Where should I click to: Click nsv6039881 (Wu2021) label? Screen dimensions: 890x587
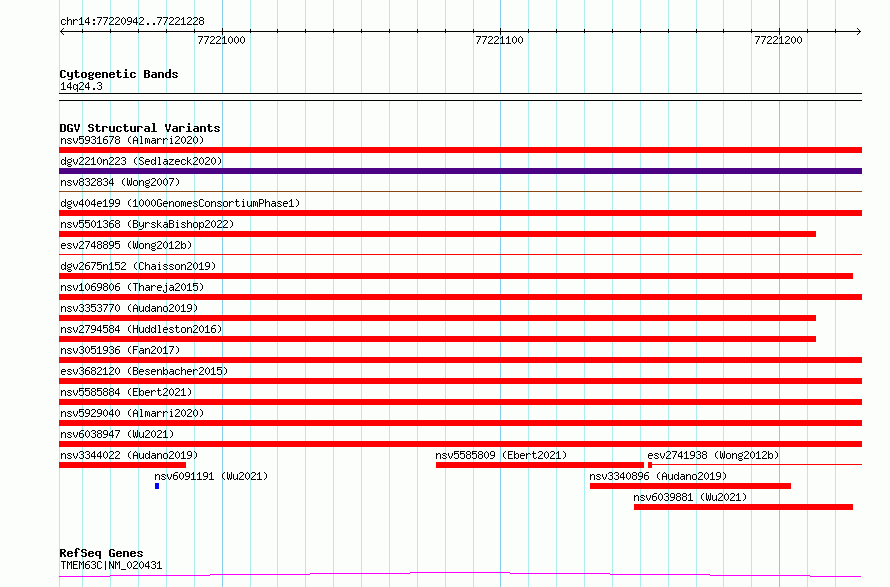(x=690, y=497)
